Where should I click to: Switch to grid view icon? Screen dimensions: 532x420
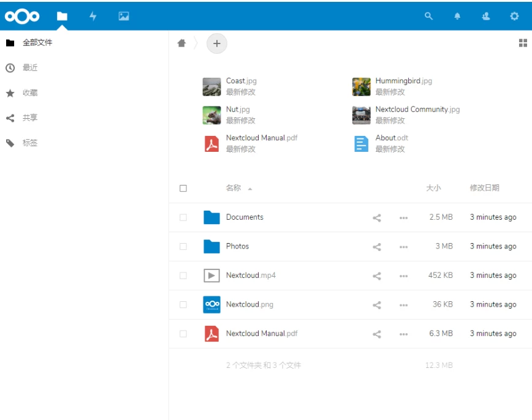click(523, 43)
